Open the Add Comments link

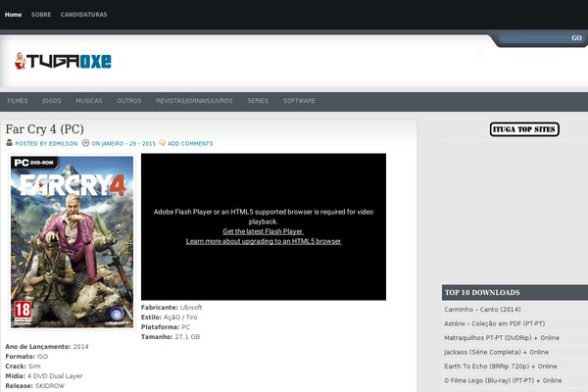tap(190, 144)
